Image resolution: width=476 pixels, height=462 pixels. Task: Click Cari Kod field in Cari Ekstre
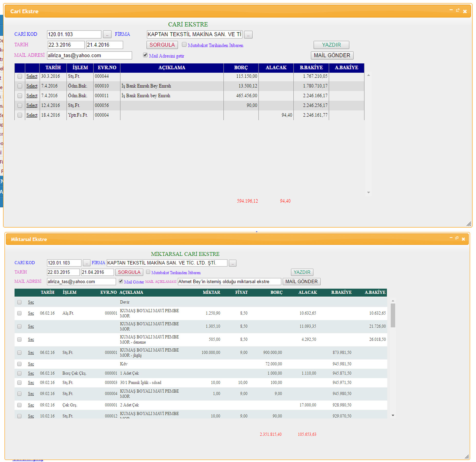click(x=74, y=34)
